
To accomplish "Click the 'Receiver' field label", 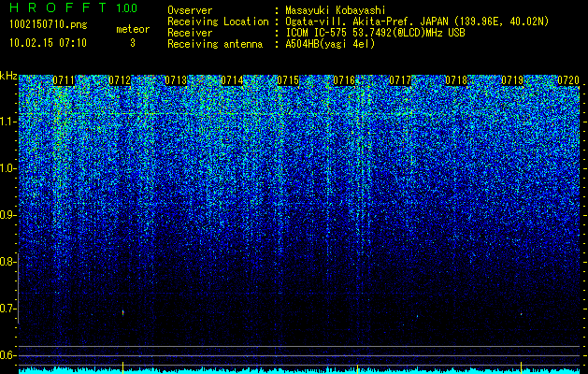I will click(190, 33).
